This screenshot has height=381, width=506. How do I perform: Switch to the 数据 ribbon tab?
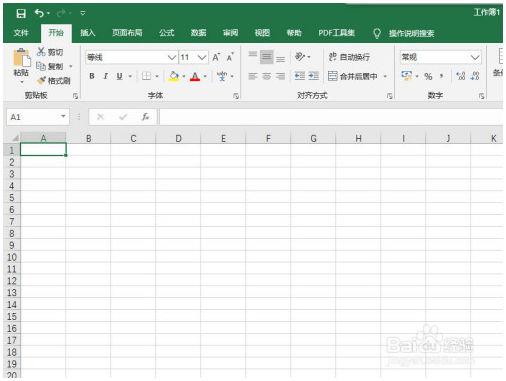198,33
